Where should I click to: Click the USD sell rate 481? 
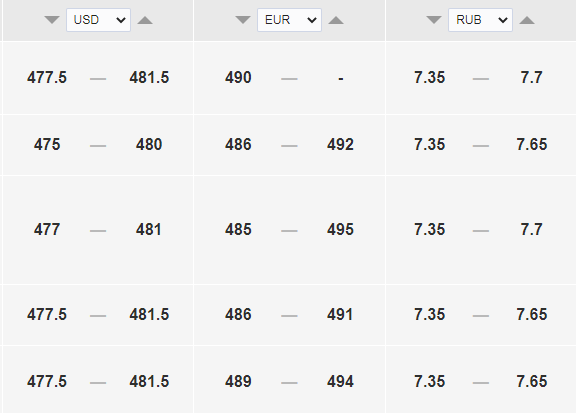[x=148, y=230]
